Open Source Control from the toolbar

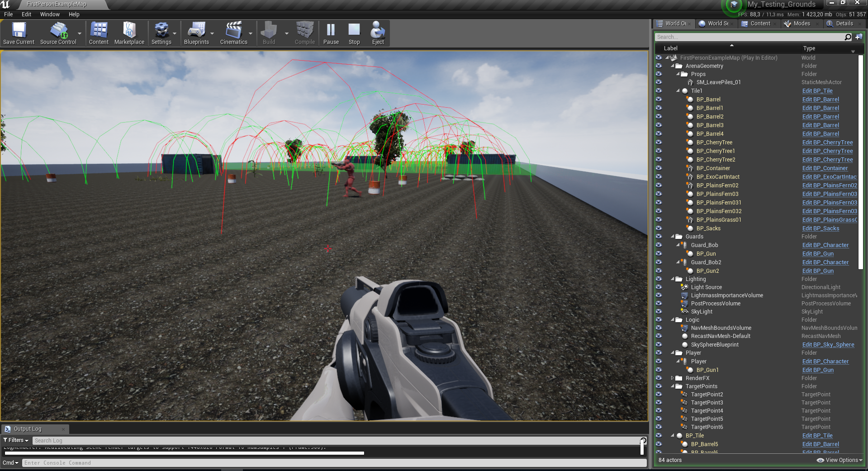(58, 33)
